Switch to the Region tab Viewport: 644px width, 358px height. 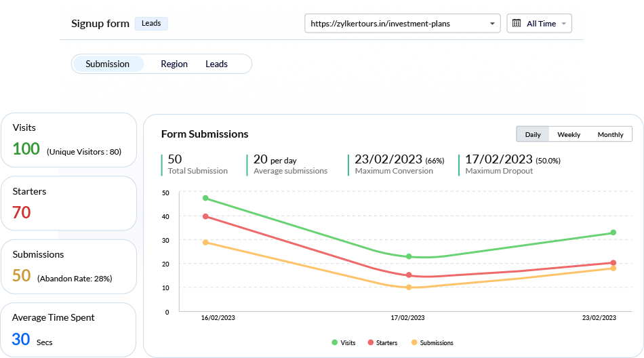(174, 64)
